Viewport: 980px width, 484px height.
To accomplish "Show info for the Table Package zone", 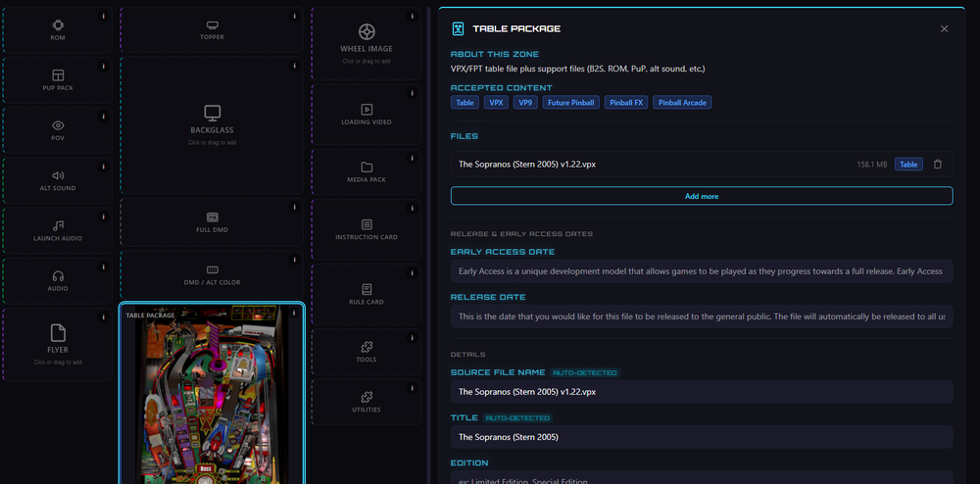I will 294,313.
